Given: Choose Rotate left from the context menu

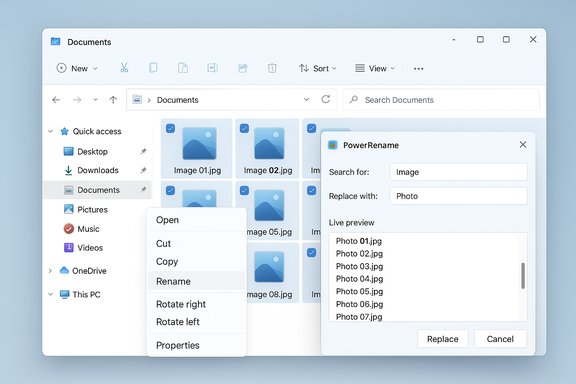Looking at the screenshot, I should tap(196, 322).
